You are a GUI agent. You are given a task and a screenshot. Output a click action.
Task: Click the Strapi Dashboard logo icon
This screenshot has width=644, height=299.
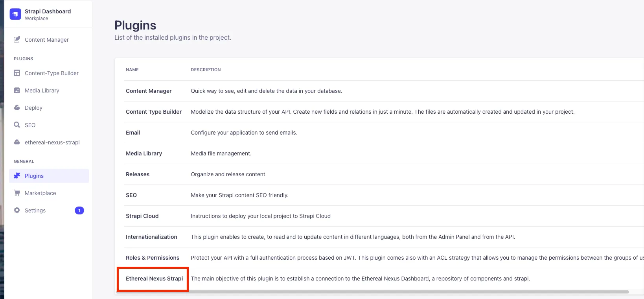[15, 14]
